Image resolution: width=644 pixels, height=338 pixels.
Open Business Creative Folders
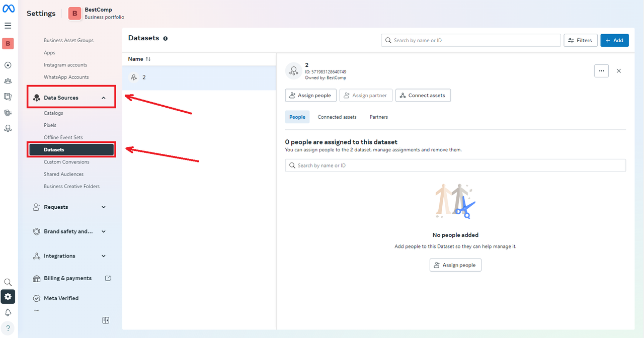coord(71,186)
